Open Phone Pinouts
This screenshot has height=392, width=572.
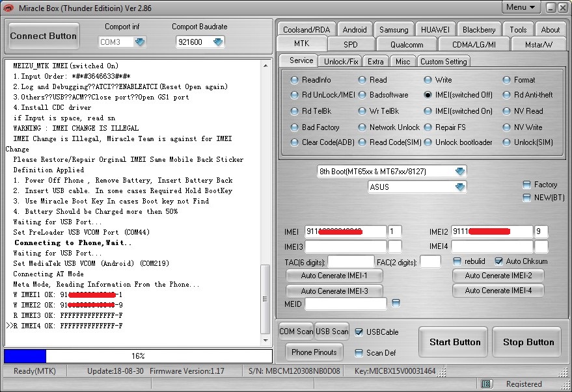314,352
